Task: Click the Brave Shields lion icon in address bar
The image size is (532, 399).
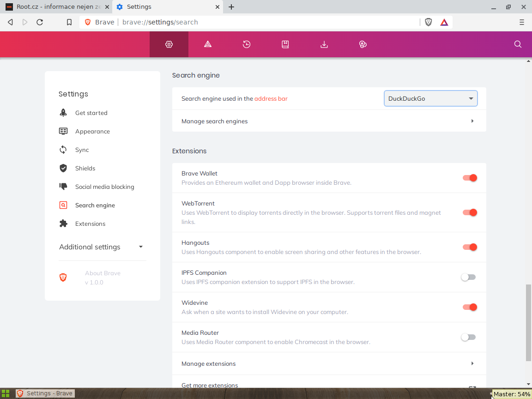Action: point(429,22)
